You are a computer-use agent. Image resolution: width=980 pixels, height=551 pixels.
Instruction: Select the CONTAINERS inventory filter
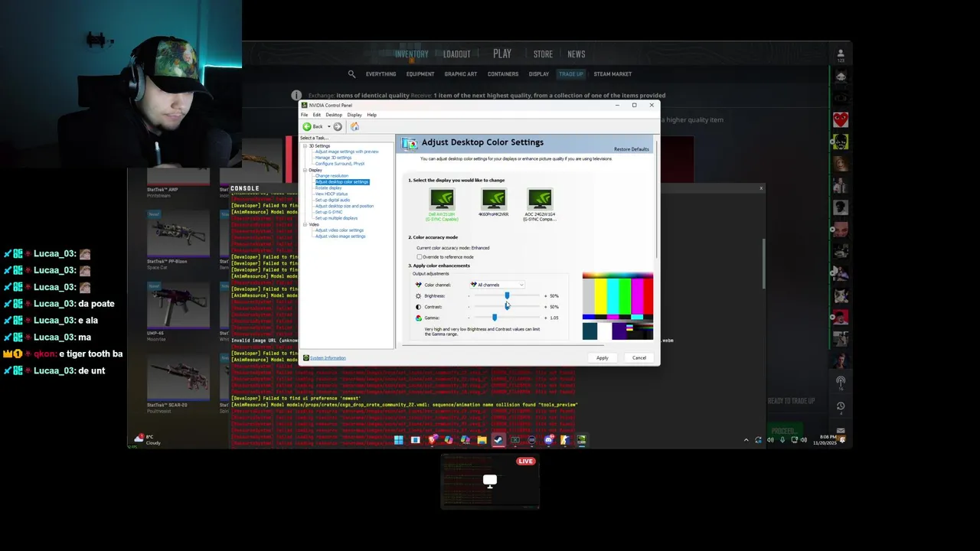point(503,74)
